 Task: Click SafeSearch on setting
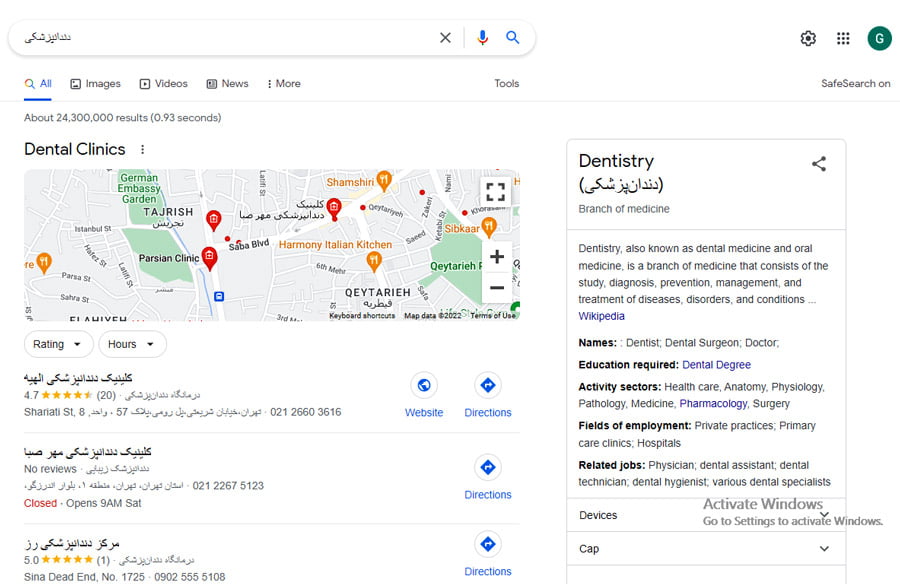[855, 84]
